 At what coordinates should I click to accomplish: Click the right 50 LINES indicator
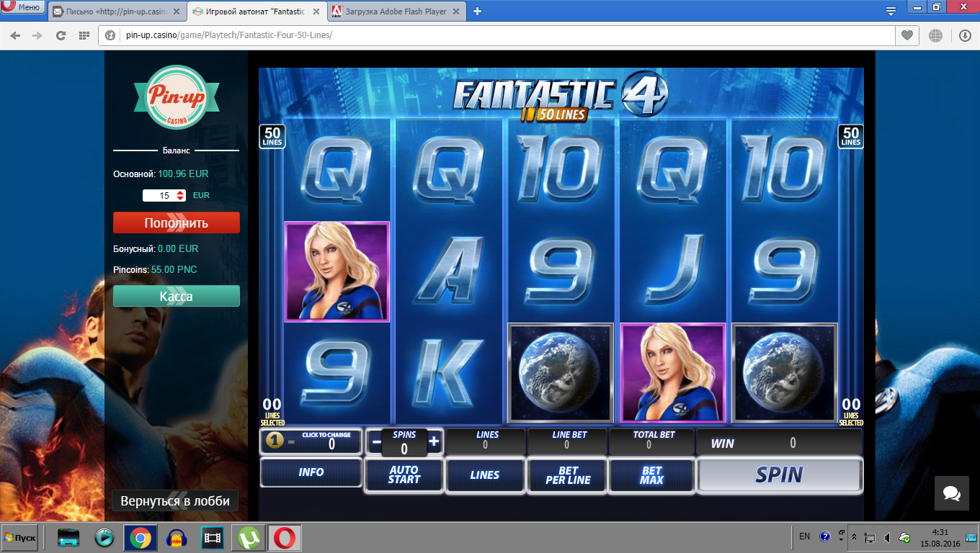(x=851, y=136)
